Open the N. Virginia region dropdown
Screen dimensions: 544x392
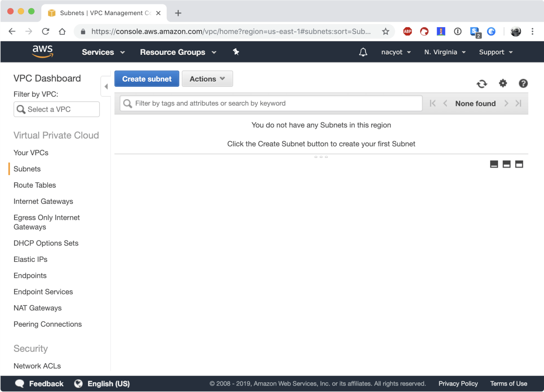(x=445, y=52)
